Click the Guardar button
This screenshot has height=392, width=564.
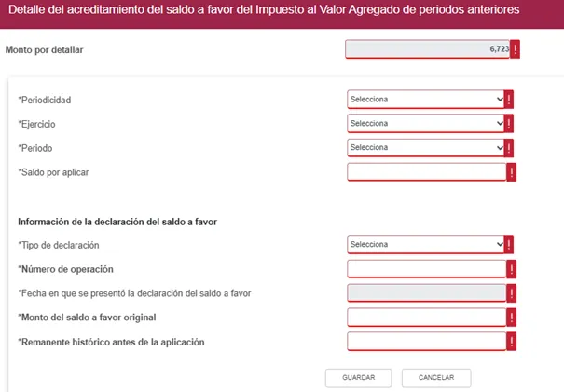point(358,378)
